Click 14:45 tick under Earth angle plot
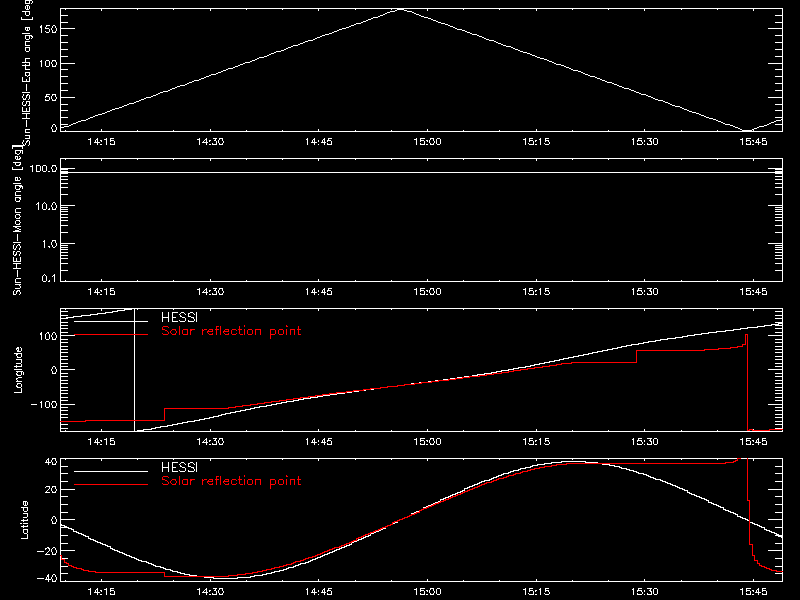This screenshot has height=600, width=800. tap(319, 142)
